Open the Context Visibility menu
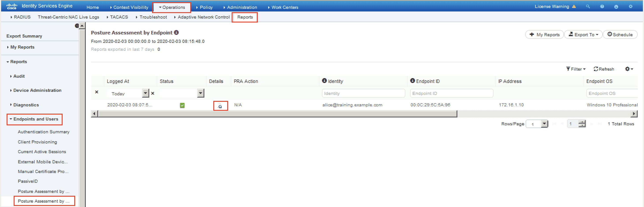The width and height of the screenshot is (644, 207). click(x=129, y=7)
